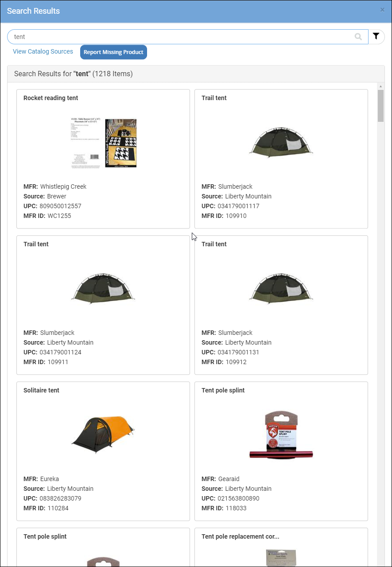Screen dimensions: 392x567
Task: Click the Search Results header title
Action: [x=33, y=11]
